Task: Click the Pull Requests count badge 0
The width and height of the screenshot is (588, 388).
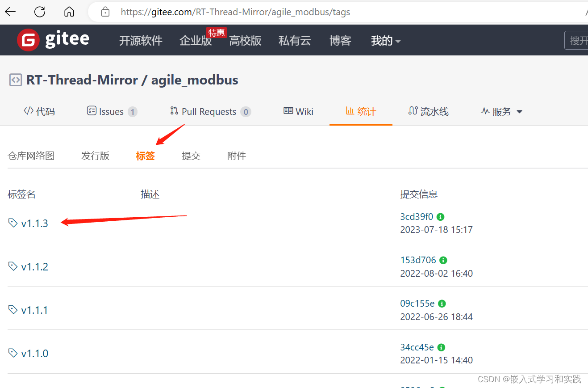Action: click(246, 112)
